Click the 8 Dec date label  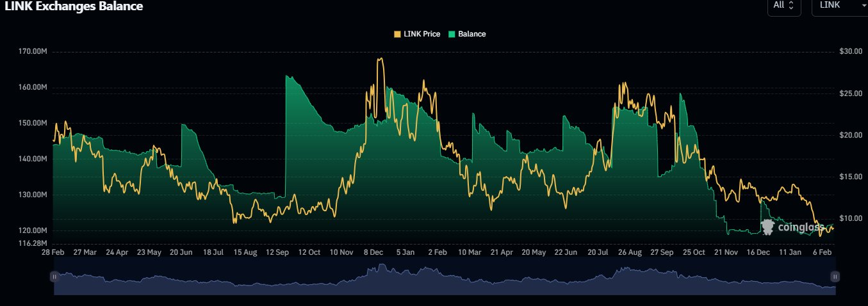373,253
